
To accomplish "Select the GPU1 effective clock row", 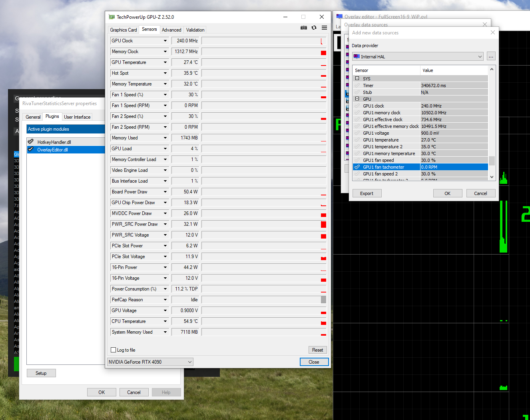I will (420, 119).
